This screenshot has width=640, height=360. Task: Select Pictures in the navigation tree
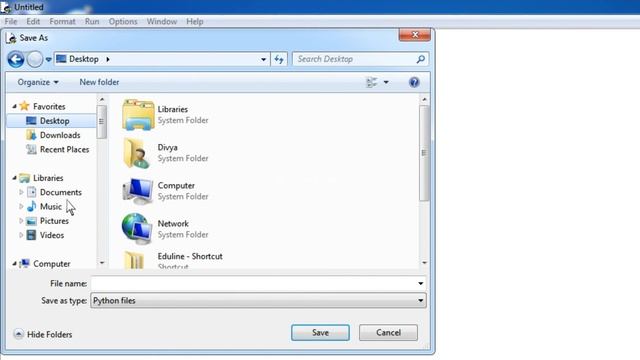[x=54, y=221]
